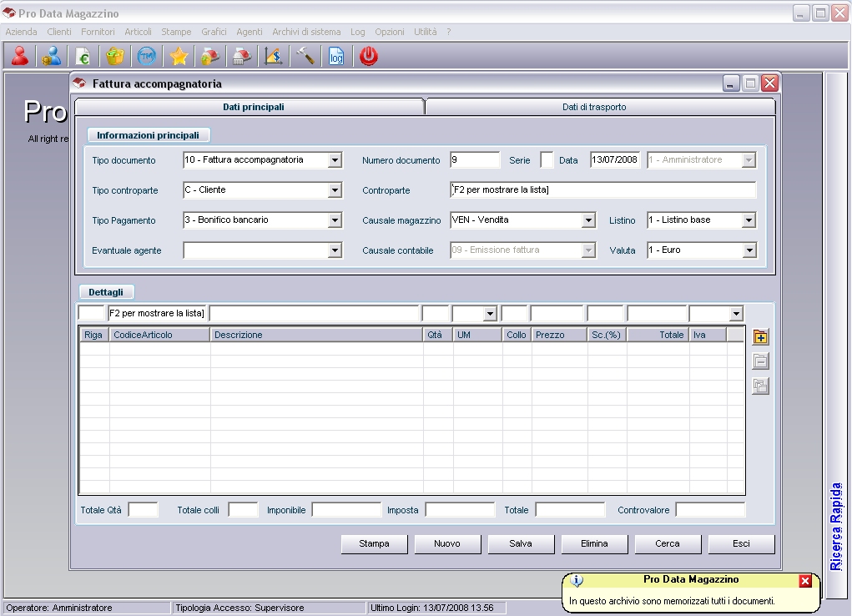Open the log viewer icon
Viewport: 852px width, 616px height.
[x=336, y=57]
